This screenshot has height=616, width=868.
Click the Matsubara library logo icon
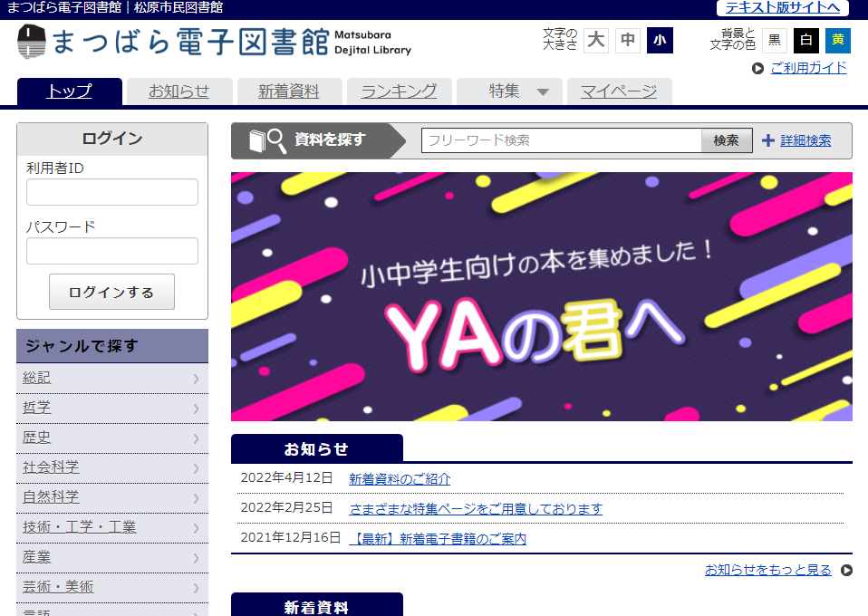tap(31, 43)
